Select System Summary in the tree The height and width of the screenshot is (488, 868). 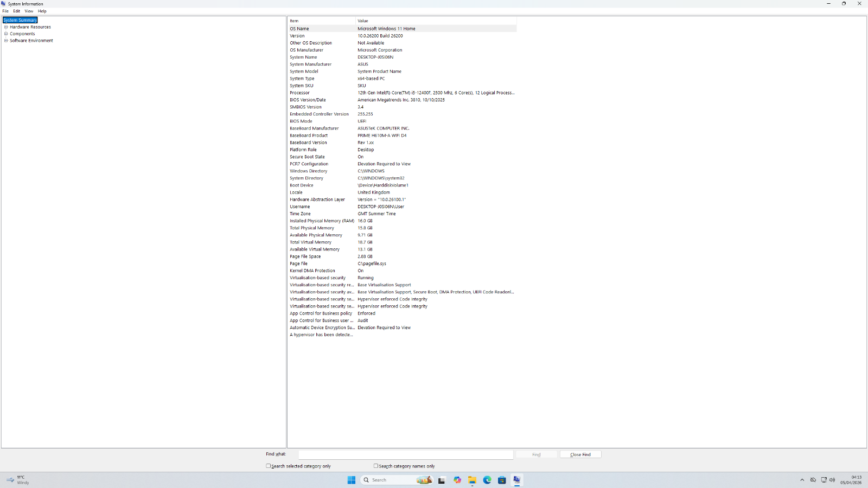click(x=20, y=20)
